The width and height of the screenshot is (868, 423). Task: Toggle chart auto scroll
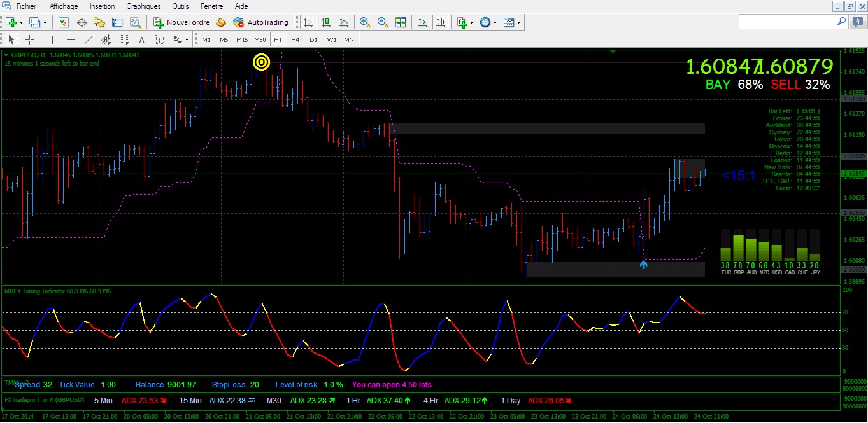[x=422, y=22]
